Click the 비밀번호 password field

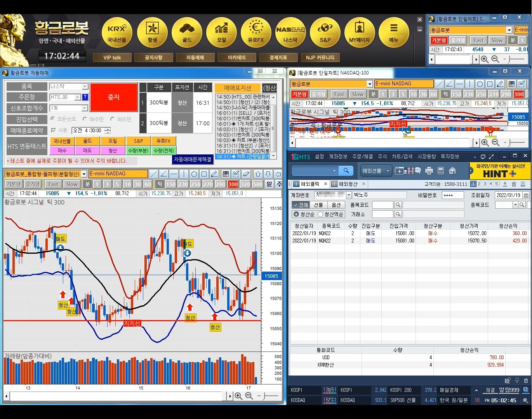coord(453,195)
